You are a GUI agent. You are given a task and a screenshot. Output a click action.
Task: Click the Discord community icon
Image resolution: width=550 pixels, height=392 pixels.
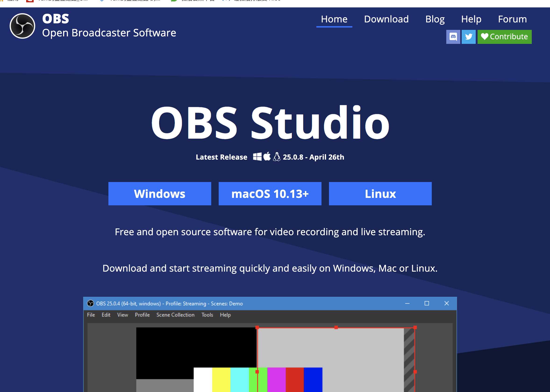point(453,36)
